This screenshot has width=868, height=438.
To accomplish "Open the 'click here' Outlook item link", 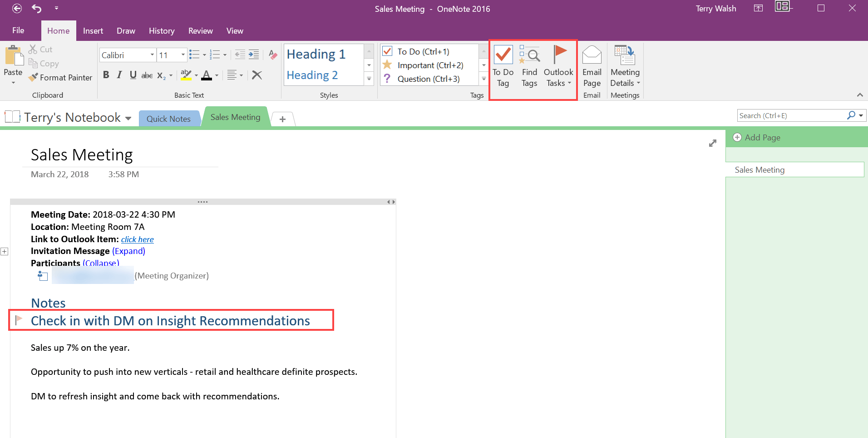I will click(x=138, y=239).
